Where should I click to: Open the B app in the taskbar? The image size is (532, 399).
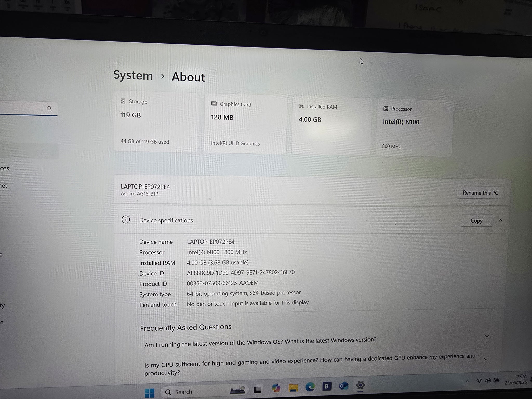tap(327, 387)
